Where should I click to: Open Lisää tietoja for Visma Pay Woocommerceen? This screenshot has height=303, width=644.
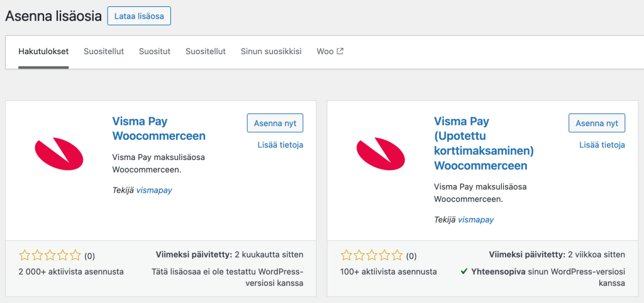tap(280, 145)
